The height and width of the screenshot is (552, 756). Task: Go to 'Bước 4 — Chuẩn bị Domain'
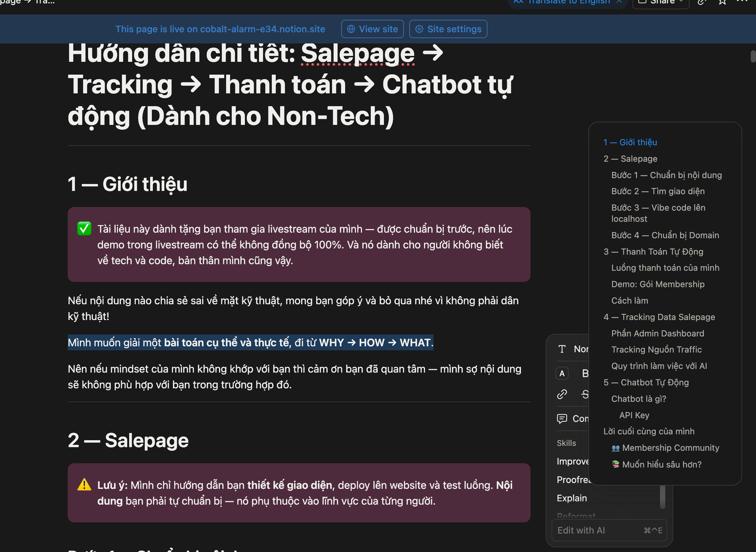[665, 235]
